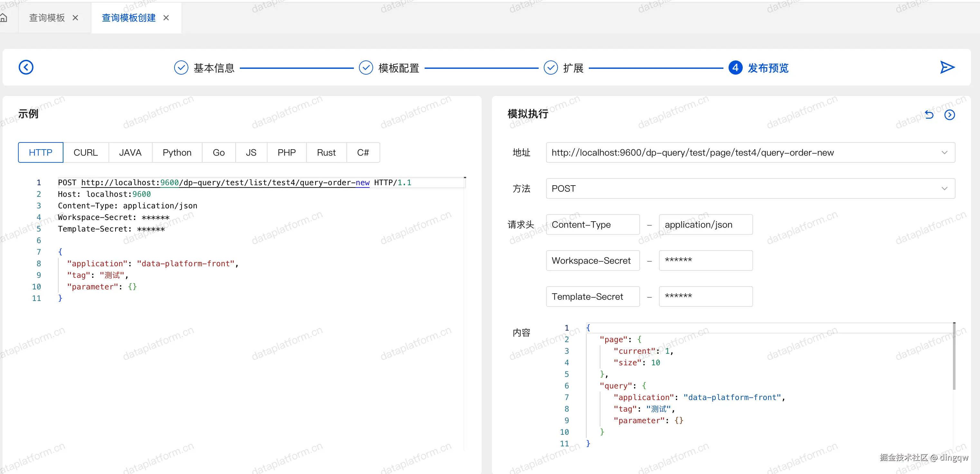The height and width of the screenshot is (474, 980).
Task: Close the 查询模板创建 tab
Action: [x=166, y=17]
